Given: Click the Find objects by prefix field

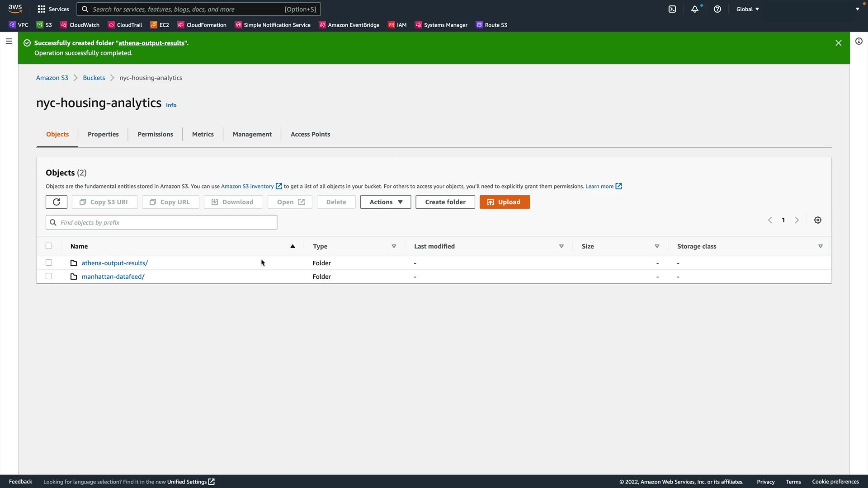Looking at the screenshot, I should pos(161,222).
